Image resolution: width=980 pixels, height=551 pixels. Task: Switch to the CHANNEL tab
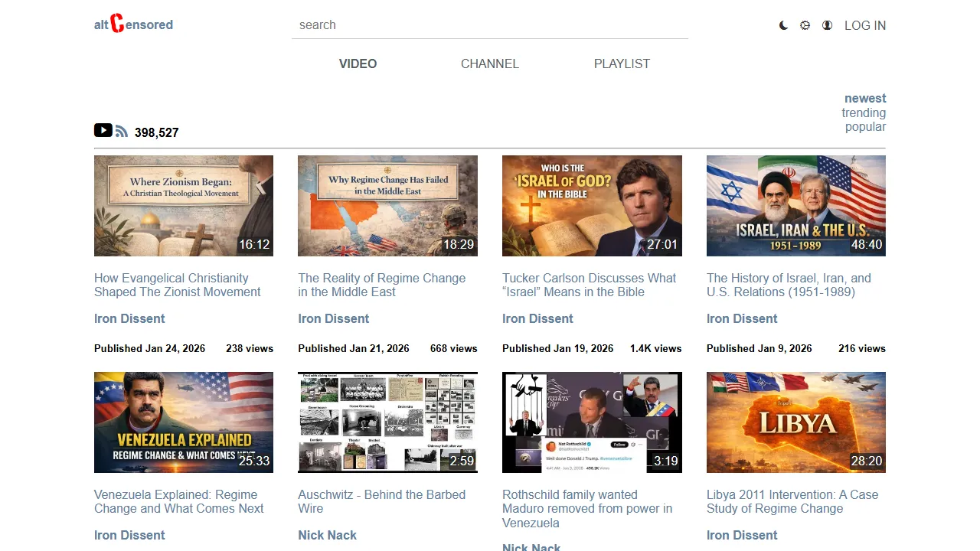(x=490, y=64)
